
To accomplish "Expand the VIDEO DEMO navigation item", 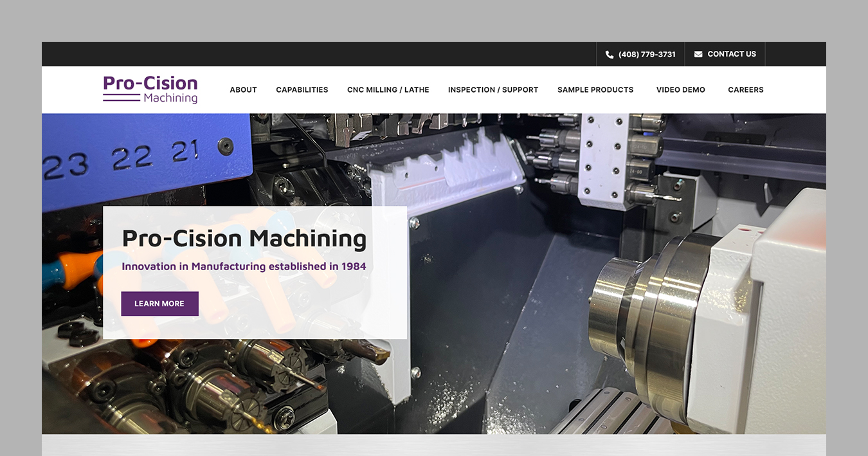I will pyautogui.click(x=680, y=90).
